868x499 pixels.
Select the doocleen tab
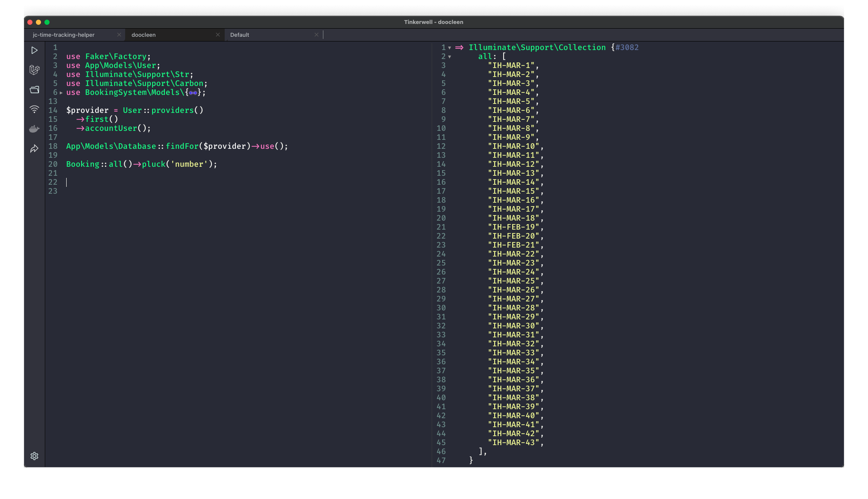pyautogui.click(x=144, y=35)
